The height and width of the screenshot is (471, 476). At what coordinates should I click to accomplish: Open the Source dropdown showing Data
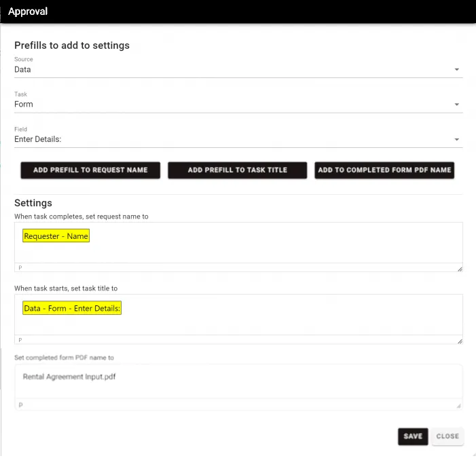[x=238, y=69]
